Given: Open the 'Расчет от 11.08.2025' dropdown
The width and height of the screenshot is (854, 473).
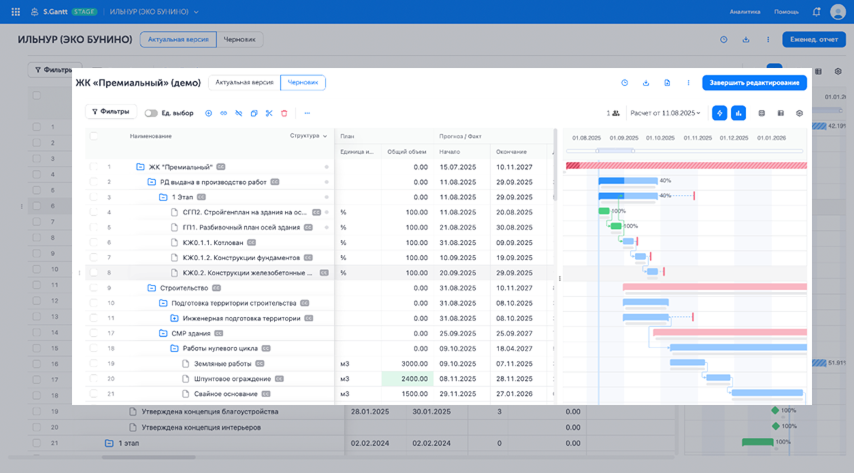Looking at the screenshot, I should click(x=665, y=113).
